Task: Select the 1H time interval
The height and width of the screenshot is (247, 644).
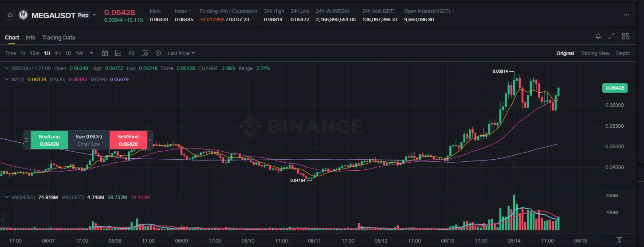Action: [47, 53]
